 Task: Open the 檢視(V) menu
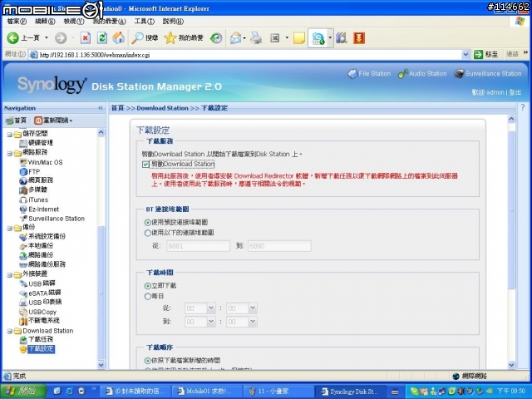pos(74,22)
